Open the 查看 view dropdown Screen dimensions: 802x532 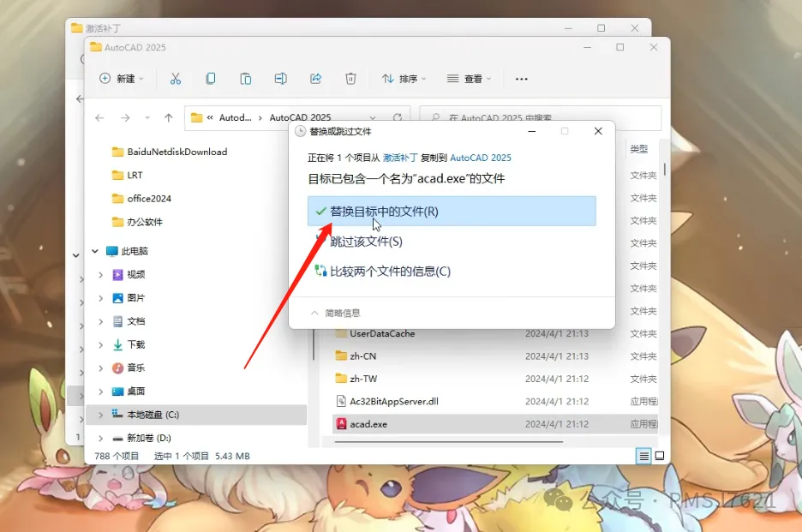[x=469, y=78]
